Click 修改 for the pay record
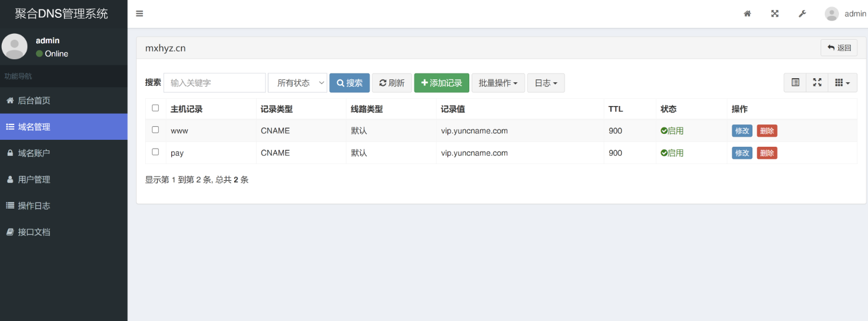868x321 pixels. click(x=742, y=153)
